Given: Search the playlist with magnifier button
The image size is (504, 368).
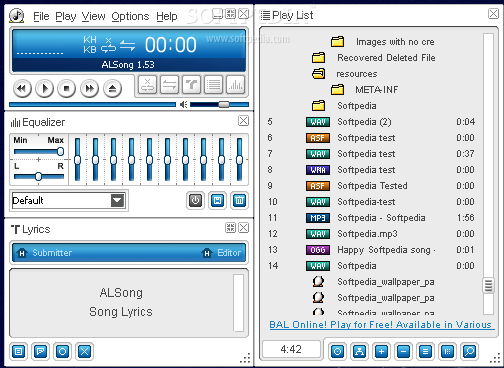Looking at the screenshot, I should coord(469,351).
